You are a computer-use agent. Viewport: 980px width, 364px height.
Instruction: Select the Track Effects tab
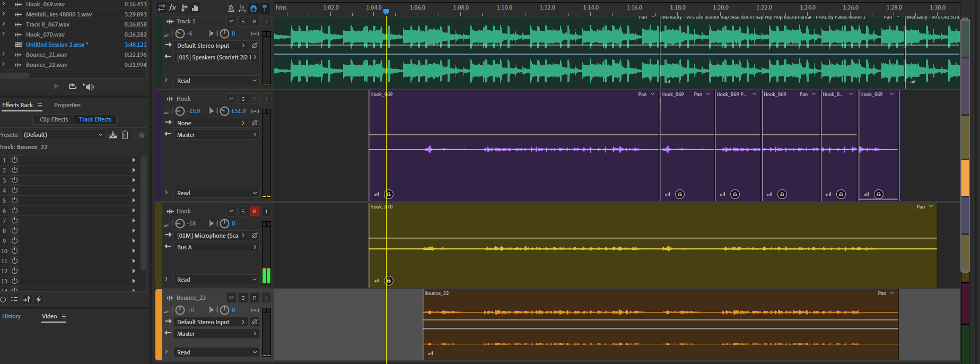click(x=95, y=119)
